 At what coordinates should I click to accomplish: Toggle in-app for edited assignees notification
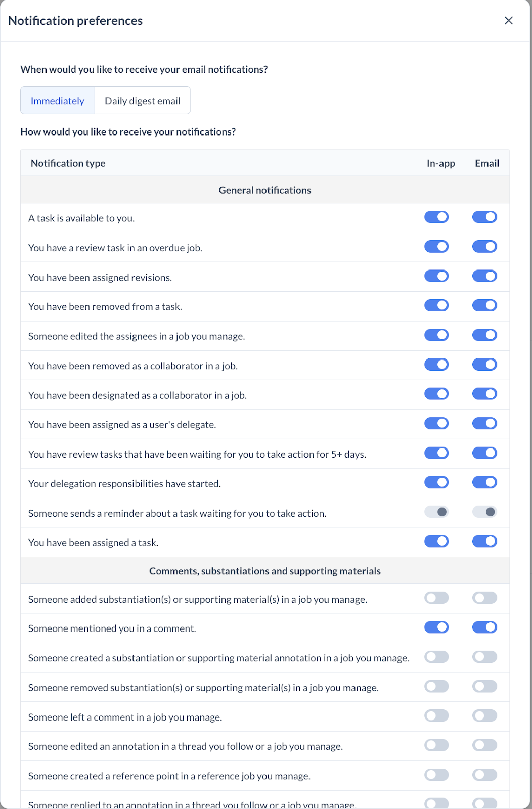[x=436, y=335]
